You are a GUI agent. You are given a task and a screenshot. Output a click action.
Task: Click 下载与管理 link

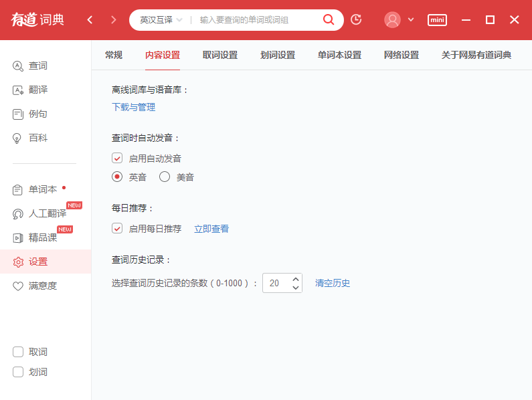pos(133,107)
